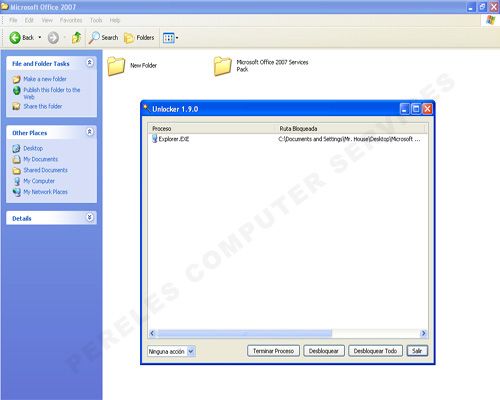Screen dimensions: 500x400
Task: Click the Salir button
Action: (417, 351)
